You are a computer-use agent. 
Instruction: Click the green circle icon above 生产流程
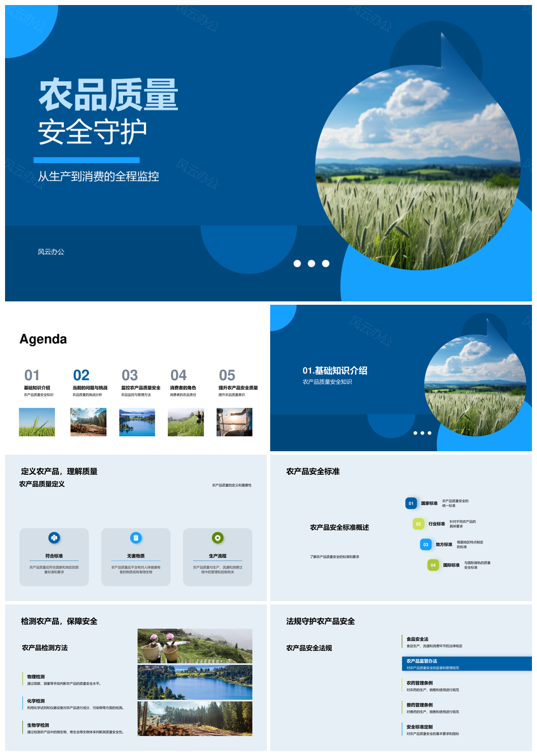pyautogui.click(x=218, y=538)
